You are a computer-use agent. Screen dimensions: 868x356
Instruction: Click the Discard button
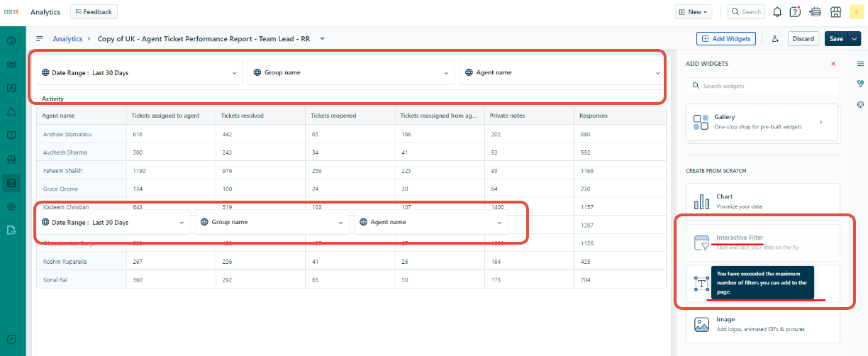[x=803, y=39]
